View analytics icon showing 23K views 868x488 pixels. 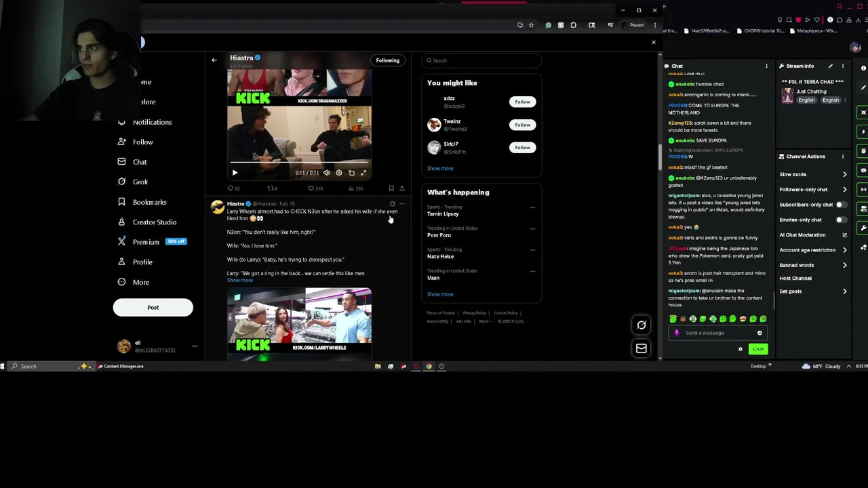(355, 188)
